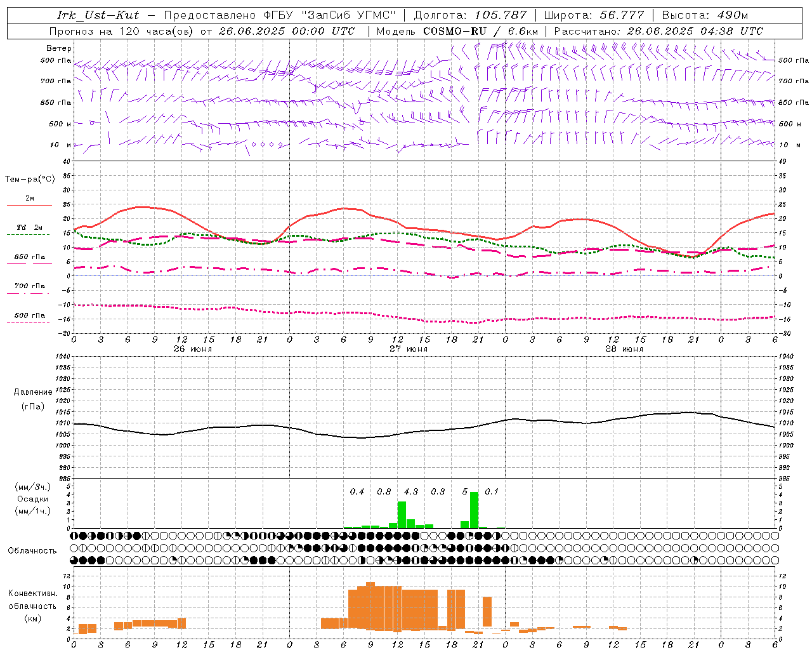Select the 3-hour precipitation value 0.1

point(492,492)
